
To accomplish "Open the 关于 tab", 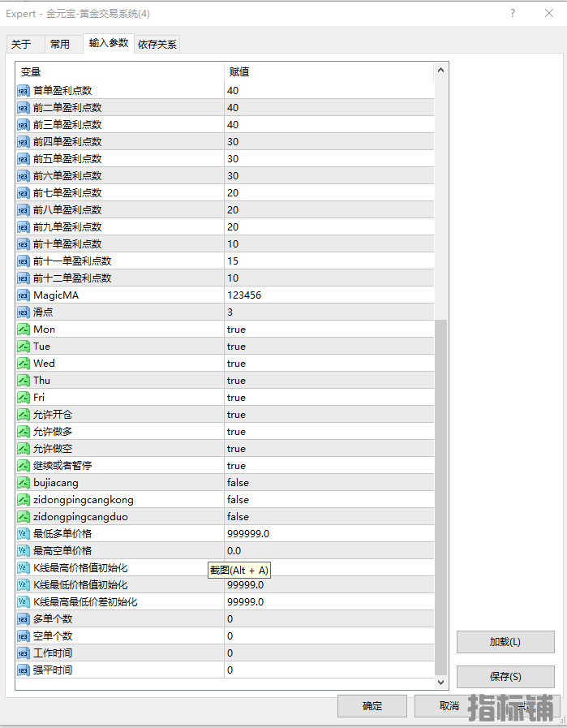I will (25, 44).
